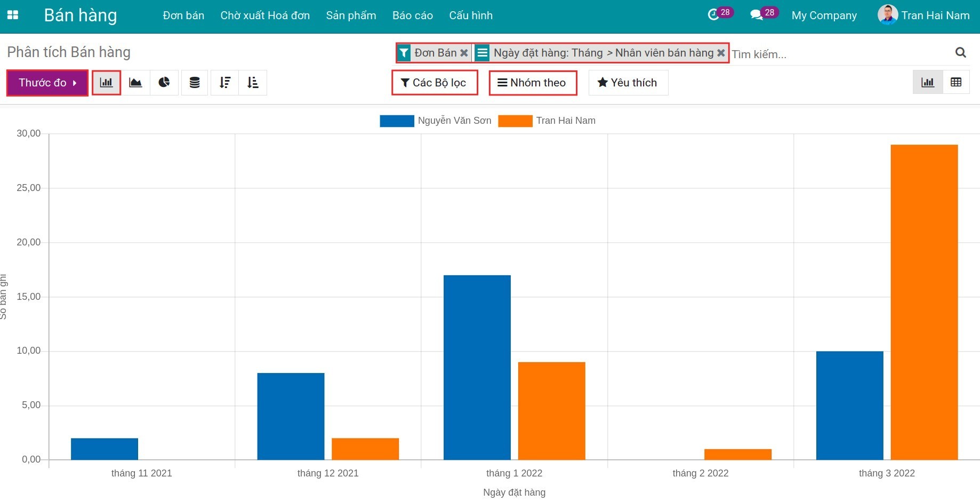Click the Đơn Bán filter funnel icon
The width and height of the screenshot is (980, 501).
(404, 53)
